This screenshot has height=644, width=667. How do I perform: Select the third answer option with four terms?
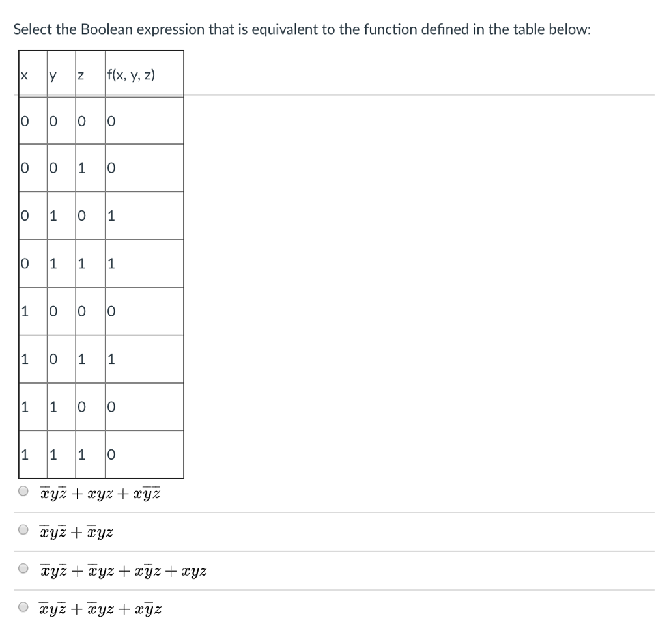click(x=21, y=568)
